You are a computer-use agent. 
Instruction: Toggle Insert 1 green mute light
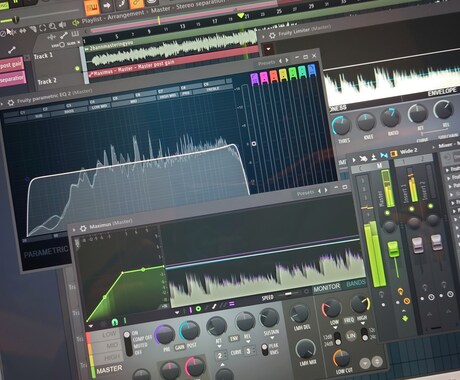coord(412,209)
